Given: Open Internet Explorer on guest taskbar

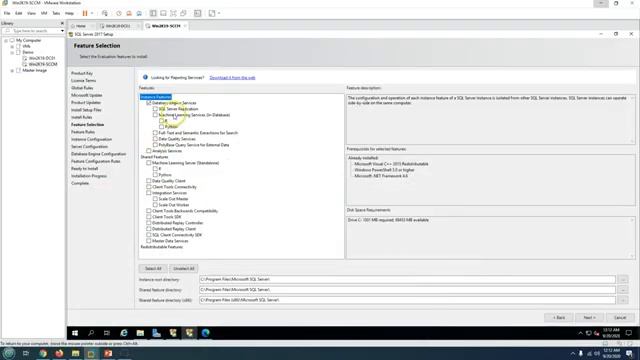Looking at the screenshot, I should click(124, 333).
